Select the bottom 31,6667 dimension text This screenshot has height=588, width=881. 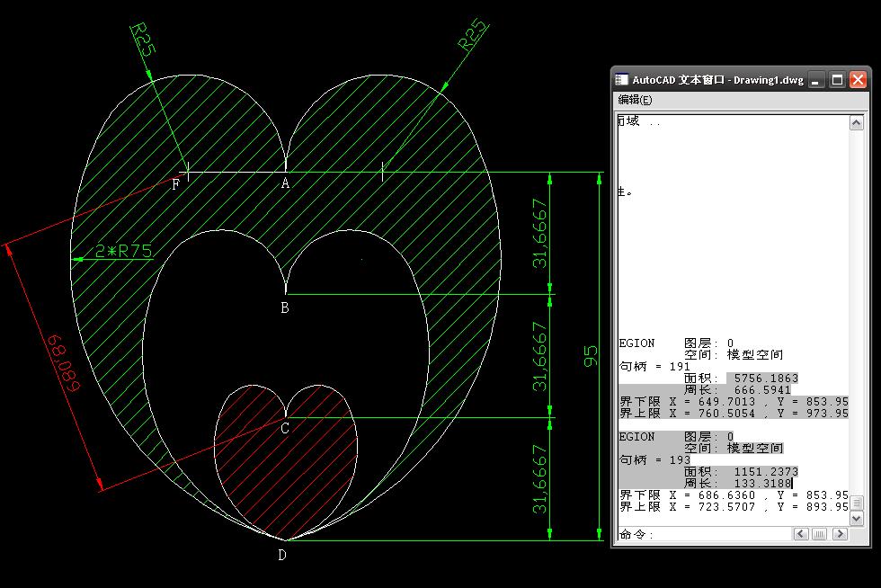(539, 479)
